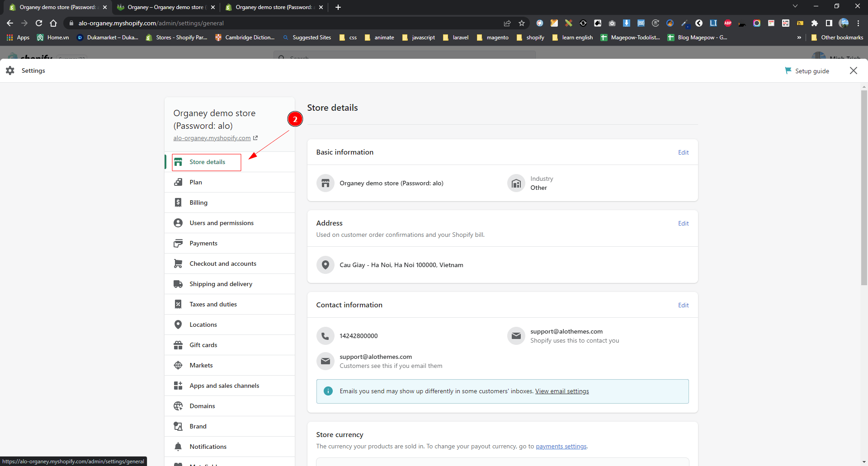Open the View email settings link

point(562,391)
